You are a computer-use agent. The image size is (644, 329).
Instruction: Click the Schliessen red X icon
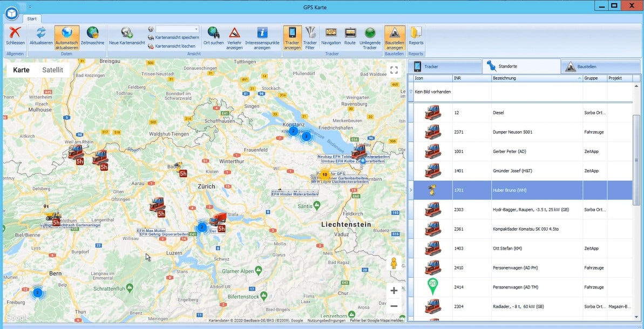pos(15,33)
